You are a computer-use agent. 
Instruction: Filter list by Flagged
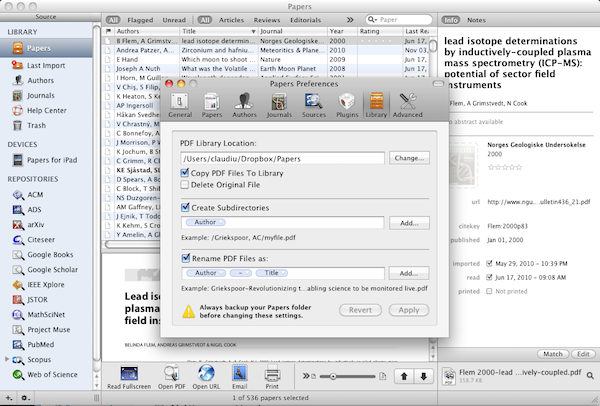click(140, 20)
